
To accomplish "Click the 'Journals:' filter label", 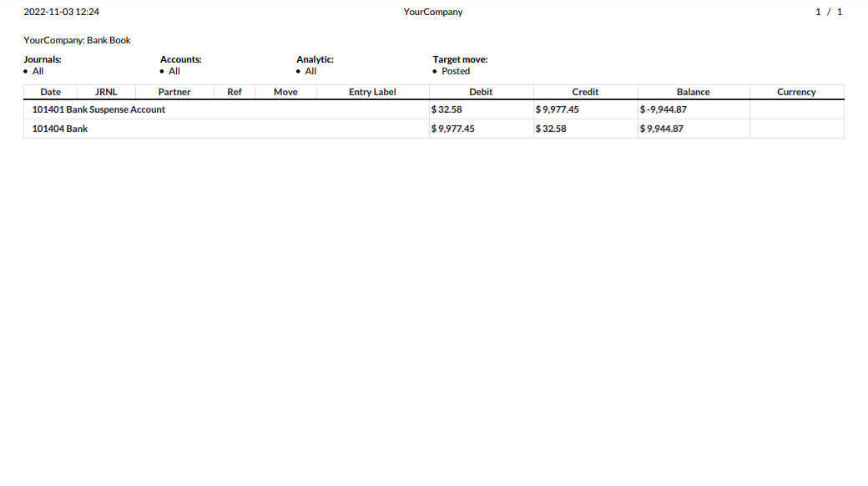I will coord(43,59).
